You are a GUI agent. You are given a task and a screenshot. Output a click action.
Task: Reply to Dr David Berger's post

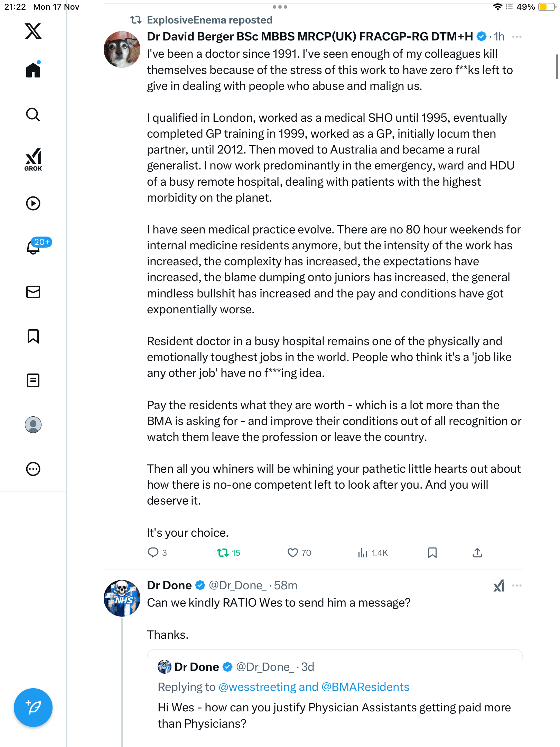153,553
